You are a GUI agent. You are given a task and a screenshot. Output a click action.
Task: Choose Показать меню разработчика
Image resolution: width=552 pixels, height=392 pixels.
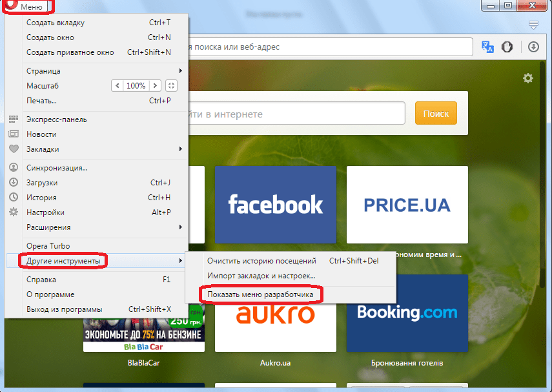(260, 294)
